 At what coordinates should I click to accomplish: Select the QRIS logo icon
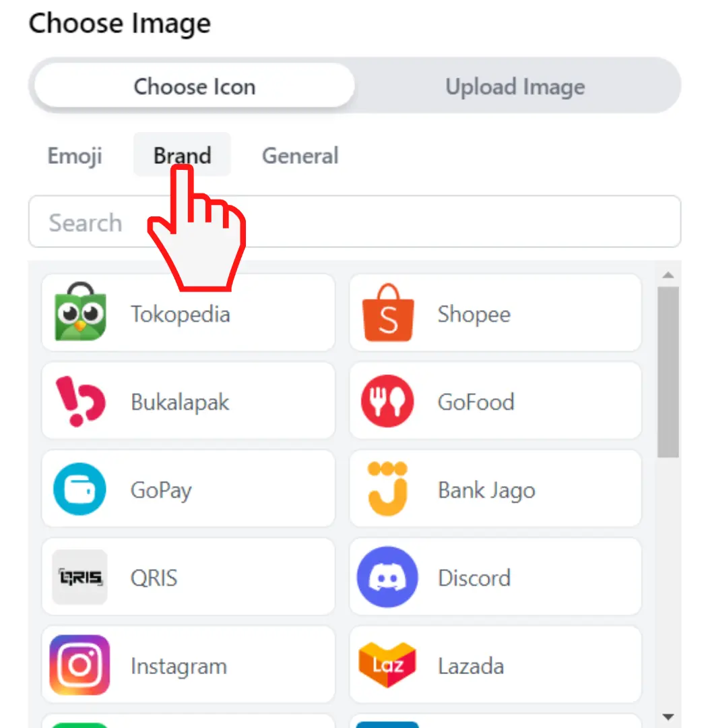click(x=80, y=577)
